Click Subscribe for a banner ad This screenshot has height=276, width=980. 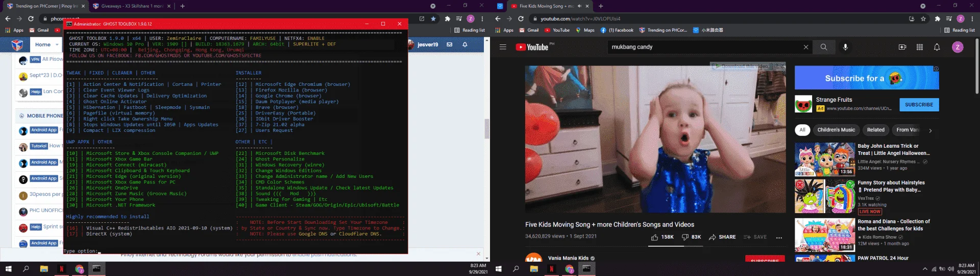[867, 78]
